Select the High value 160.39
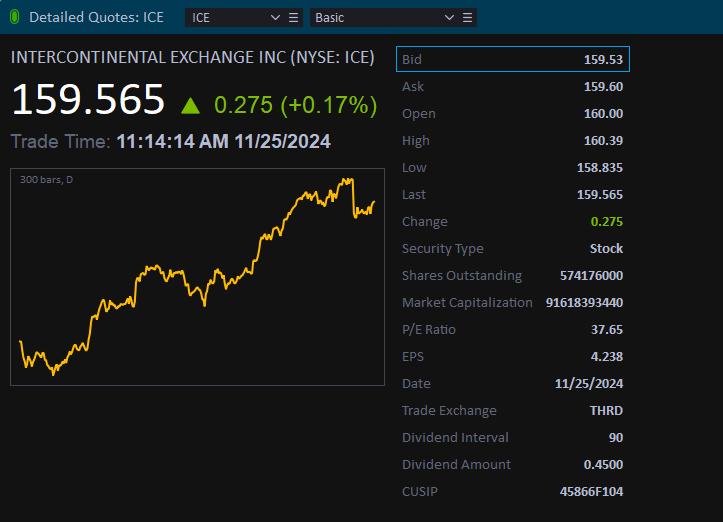This screenshot has width=723, height=522. 603,140
